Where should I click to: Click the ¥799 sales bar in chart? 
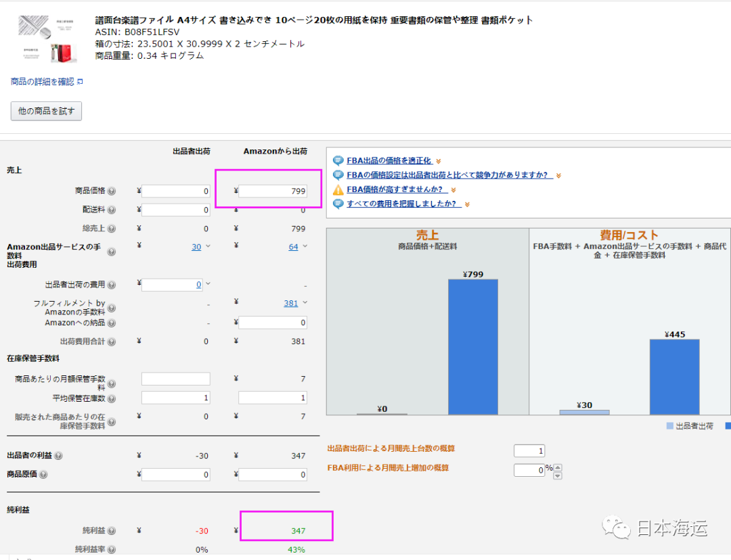click(x=472, y=347)
